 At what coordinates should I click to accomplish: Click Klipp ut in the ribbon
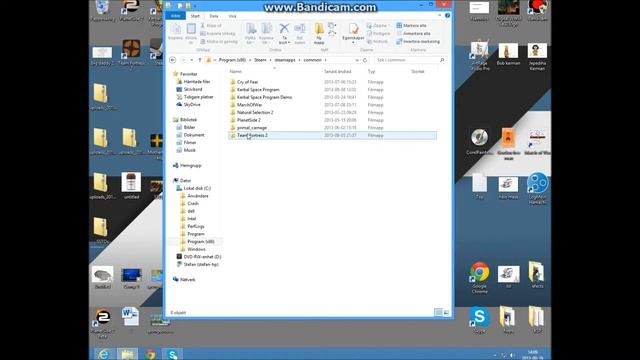(x=211, y=25)
